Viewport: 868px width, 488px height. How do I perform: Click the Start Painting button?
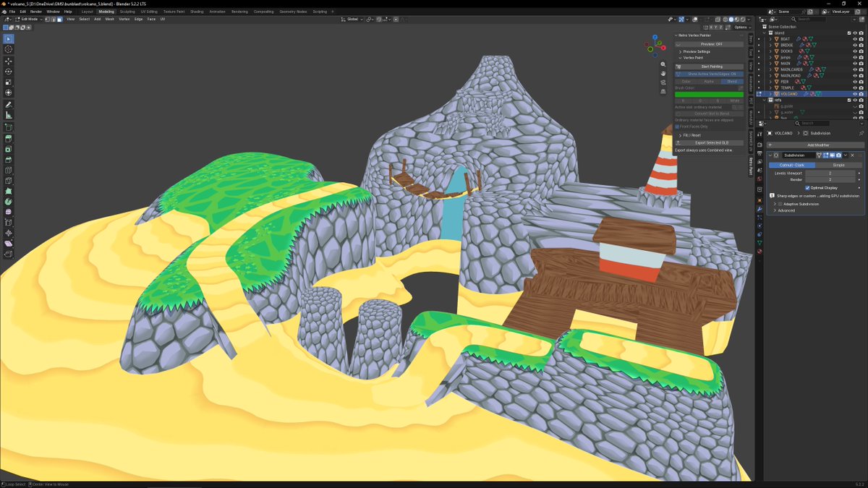point(709,67)
